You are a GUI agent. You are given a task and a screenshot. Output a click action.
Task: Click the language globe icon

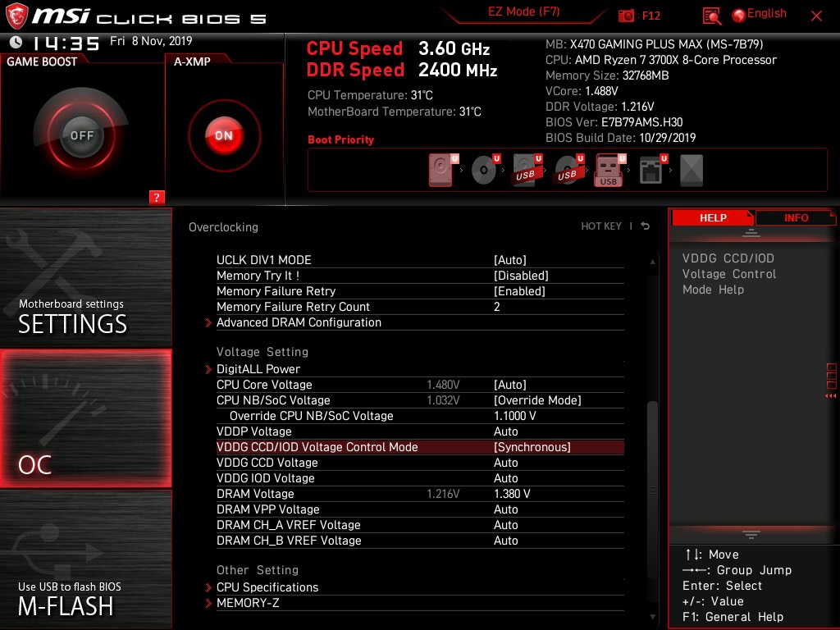click(x=739, y=16)
